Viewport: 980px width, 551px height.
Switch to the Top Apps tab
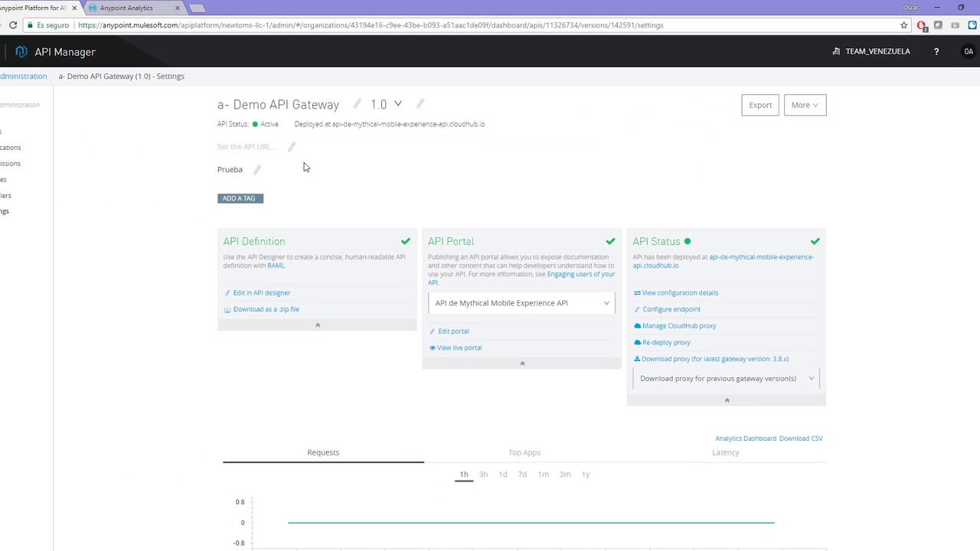pos(524,452)
